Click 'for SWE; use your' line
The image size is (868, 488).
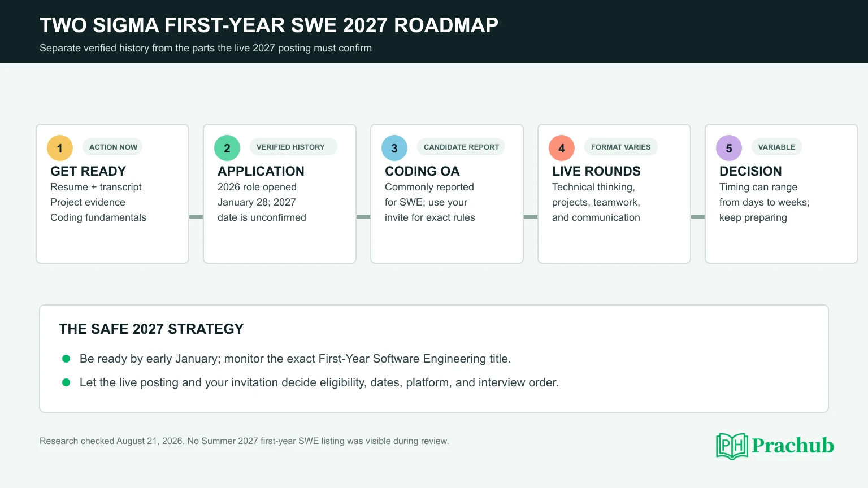[426, 202]
